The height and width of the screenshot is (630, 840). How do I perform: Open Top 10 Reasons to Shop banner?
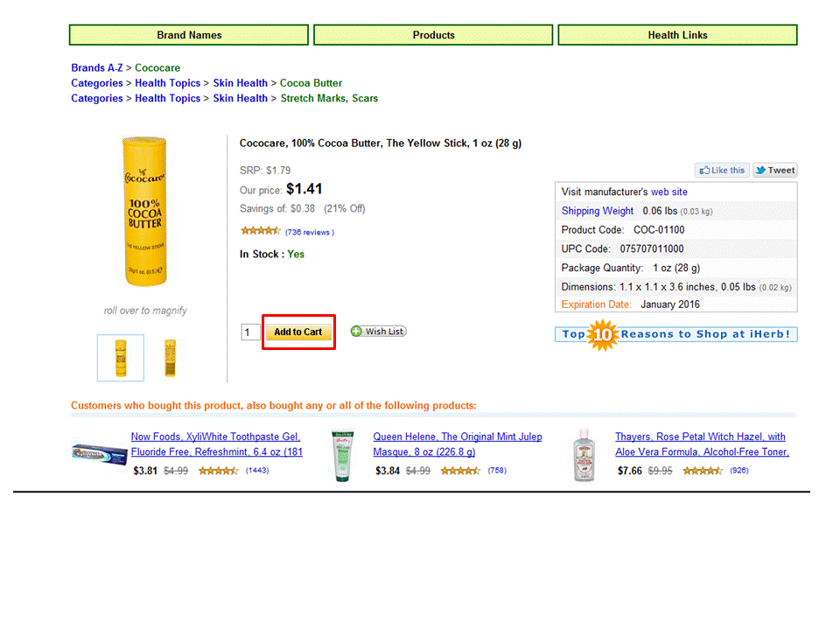tap(676, 334)
